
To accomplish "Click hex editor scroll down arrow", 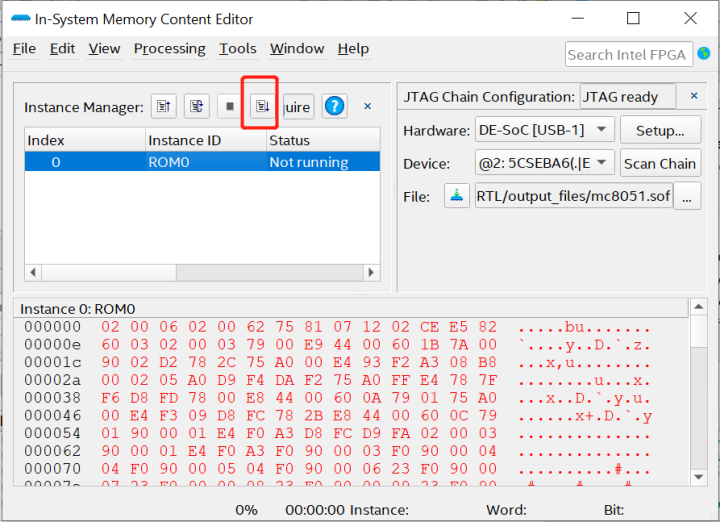I will [698, 477].
